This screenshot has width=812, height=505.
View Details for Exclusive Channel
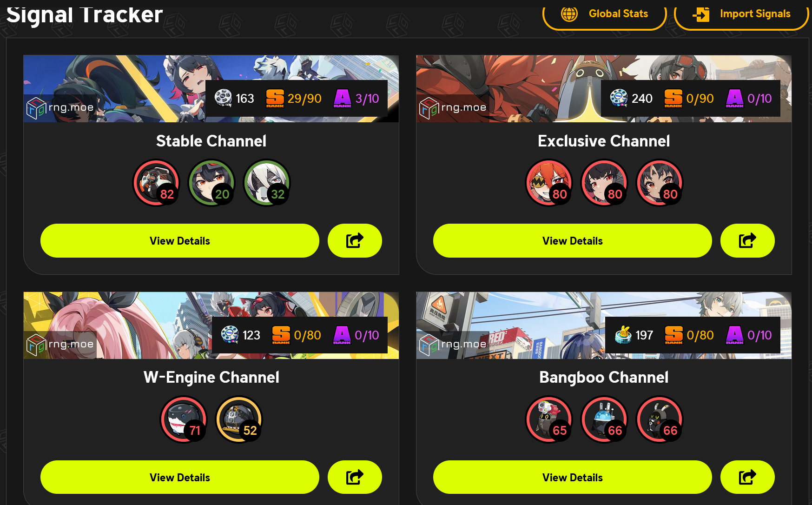tap(573, 240)
